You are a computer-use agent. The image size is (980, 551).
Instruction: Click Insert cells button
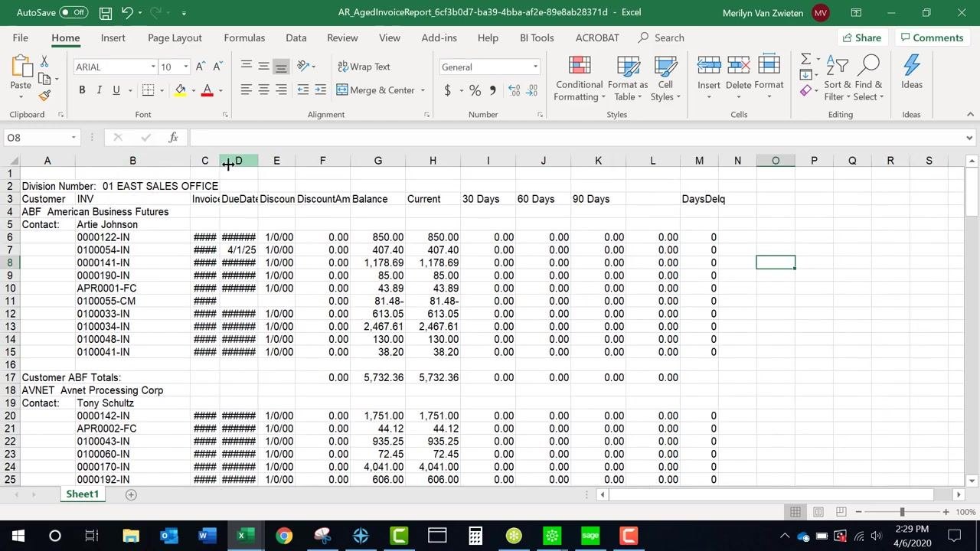(709, 78)
